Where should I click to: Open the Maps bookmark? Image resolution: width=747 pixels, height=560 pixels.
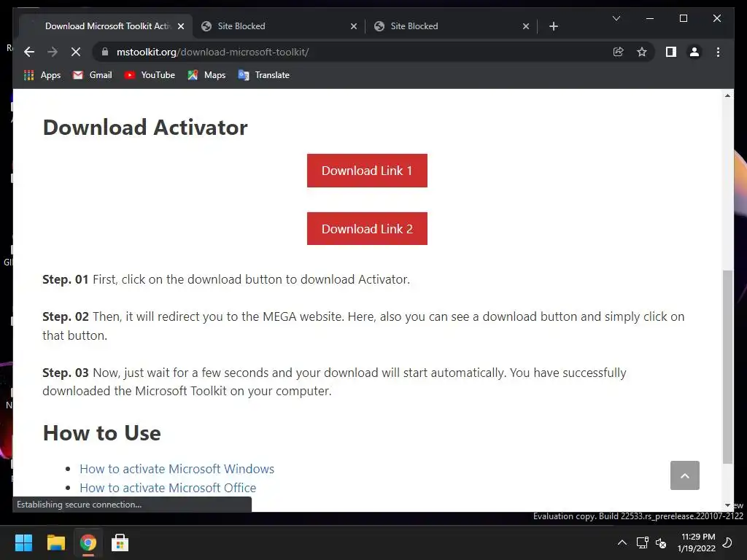click(x=206, y=75)
